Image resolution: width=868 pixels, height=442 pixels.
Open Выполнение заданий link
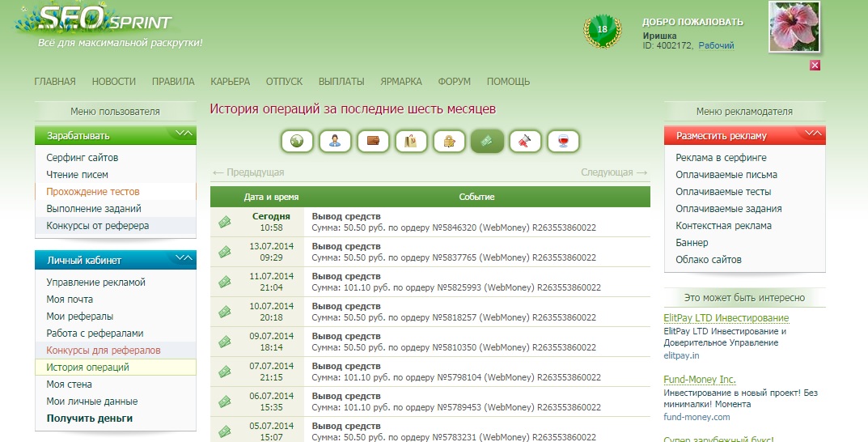[x=94, y=209]
